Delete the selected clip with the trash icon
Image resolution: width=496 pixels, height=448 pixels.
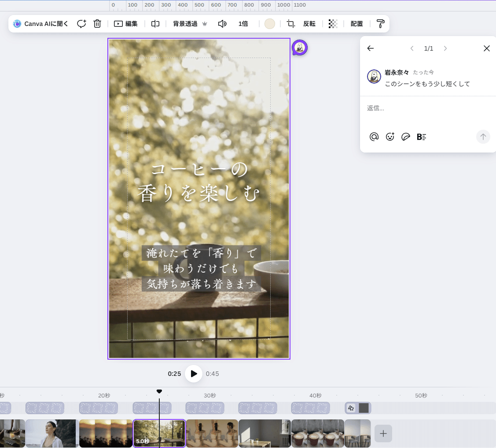[97, 24]
